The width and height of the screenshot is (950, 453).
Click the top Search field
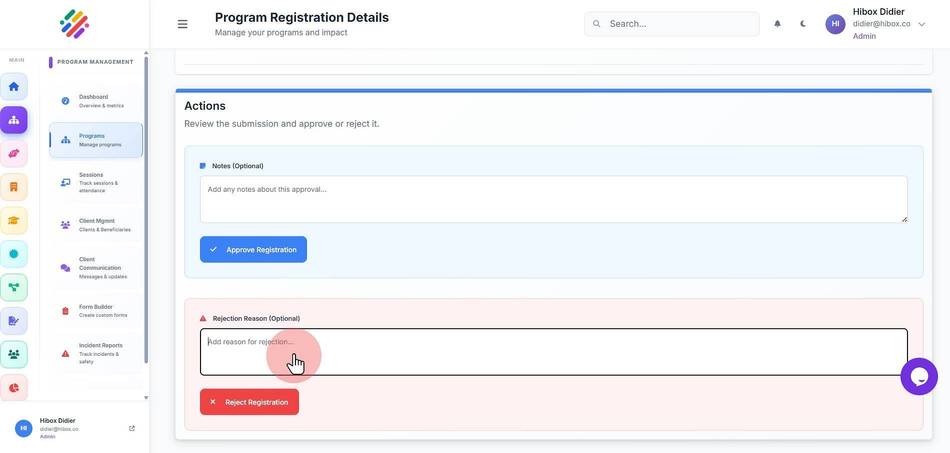tap(671, 24)
